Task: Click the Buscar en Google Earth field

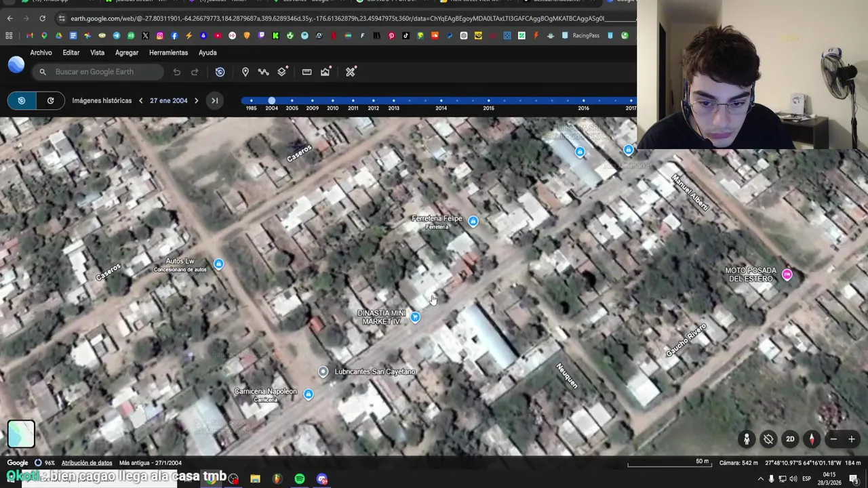Action: 99,72
